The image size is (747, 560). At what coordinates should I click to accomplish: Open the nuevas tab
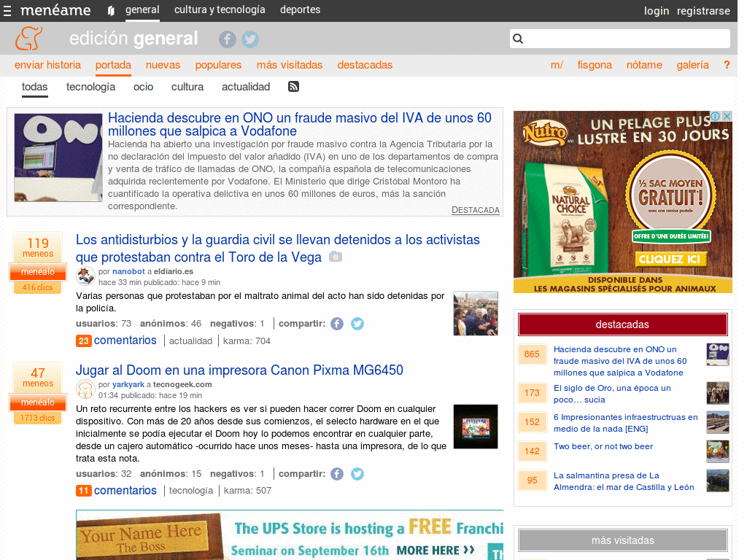[163, 65]
